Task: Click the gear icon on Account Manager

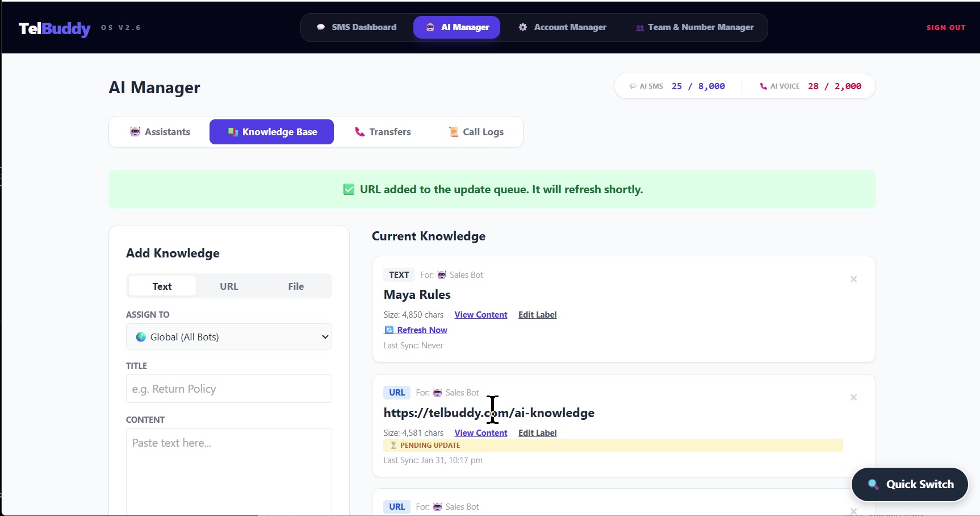Action: point(522,27)
